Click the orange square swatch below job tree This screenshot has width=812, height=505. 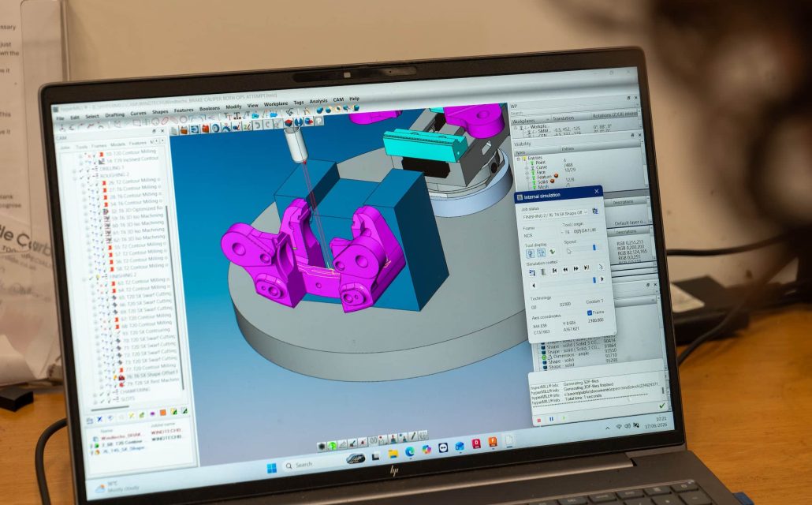162,412
